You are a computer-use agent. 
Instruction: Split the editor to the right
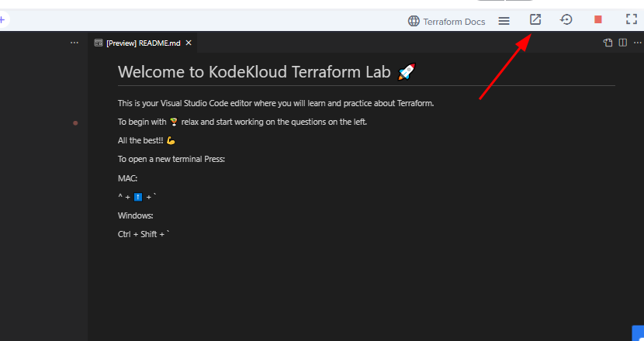tap(623, 43)
